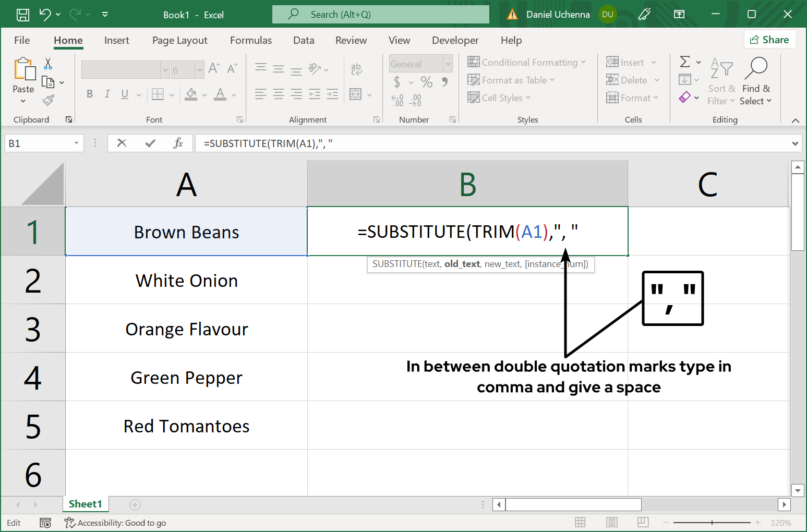Switch to Page Break Preview view
This screenshot has width=807, height=532.
[x=643, y=522]
